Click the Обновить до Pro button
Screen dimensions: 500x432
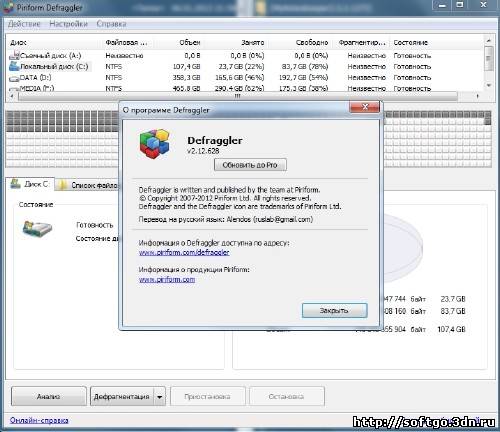coord(250,165)
